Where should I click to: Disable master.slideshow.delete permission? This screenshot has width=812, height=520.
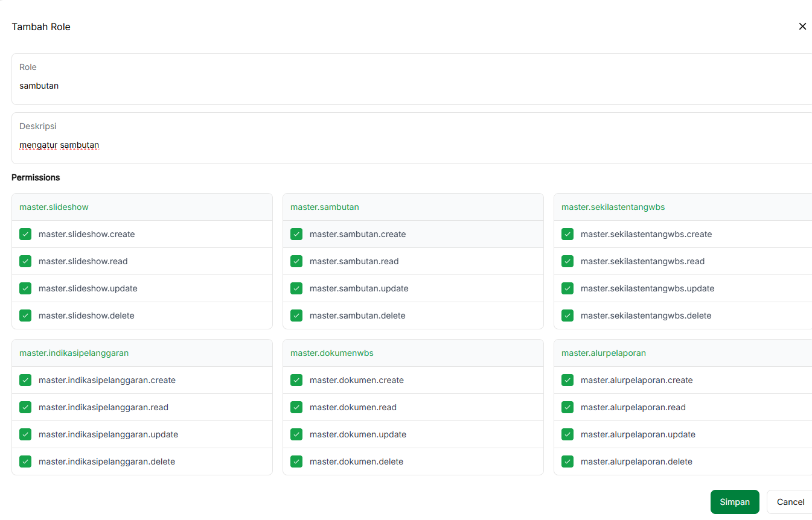pyautogui.click(x=25, y=315)
